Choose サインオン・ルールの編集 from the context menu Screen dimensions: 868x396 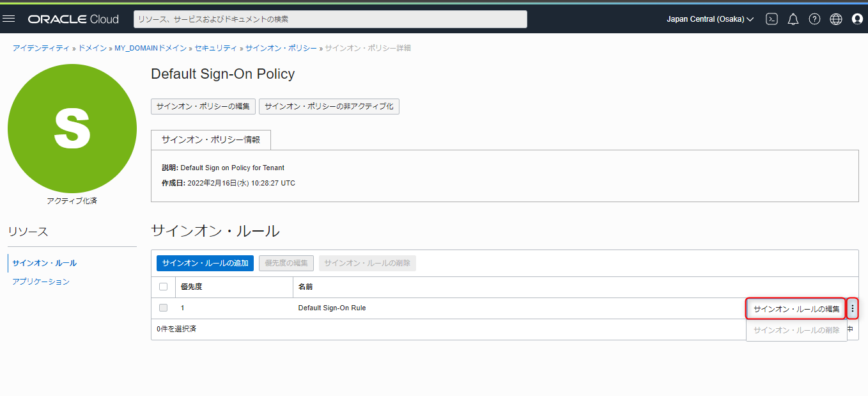pyautogui.click(x=796, y=309)
